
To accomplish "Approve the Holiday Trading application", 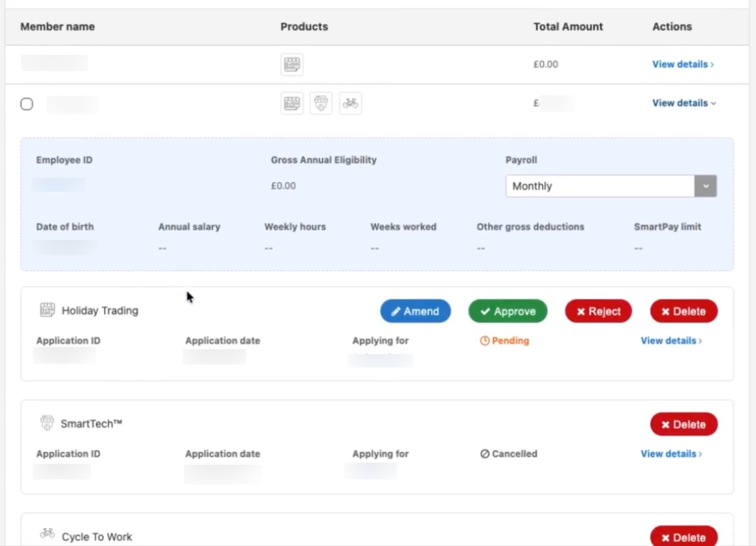I will pyautogui.click(x=508, y=311).
